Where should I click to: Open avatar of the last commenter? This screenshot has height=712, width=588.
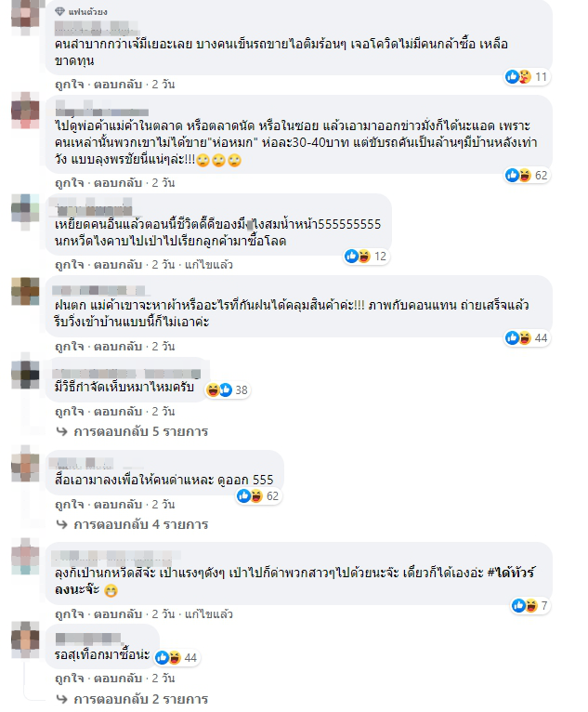(25, 637)
